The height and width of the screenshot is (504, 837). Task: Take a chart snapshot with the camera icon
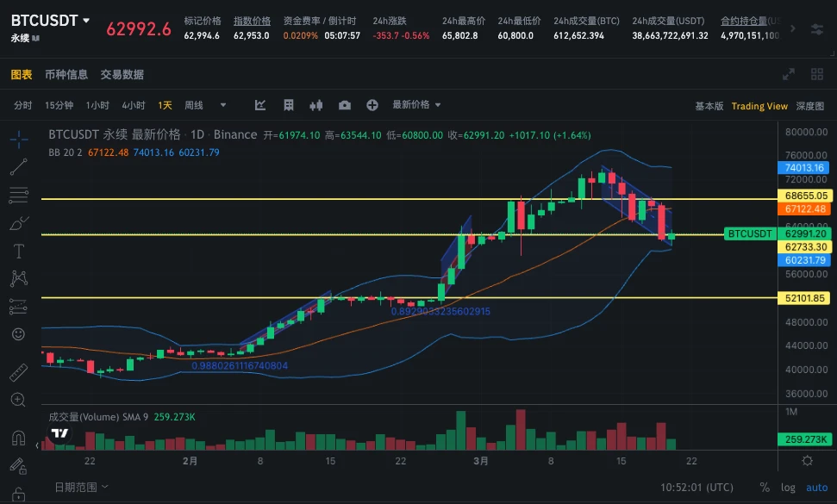click(x=345, y=104)
